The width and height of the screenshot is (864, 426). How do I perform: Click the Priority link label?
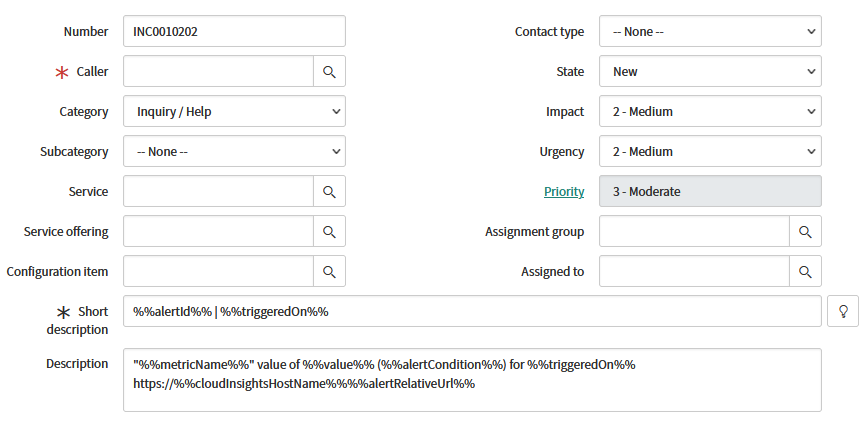coord(564,192)
